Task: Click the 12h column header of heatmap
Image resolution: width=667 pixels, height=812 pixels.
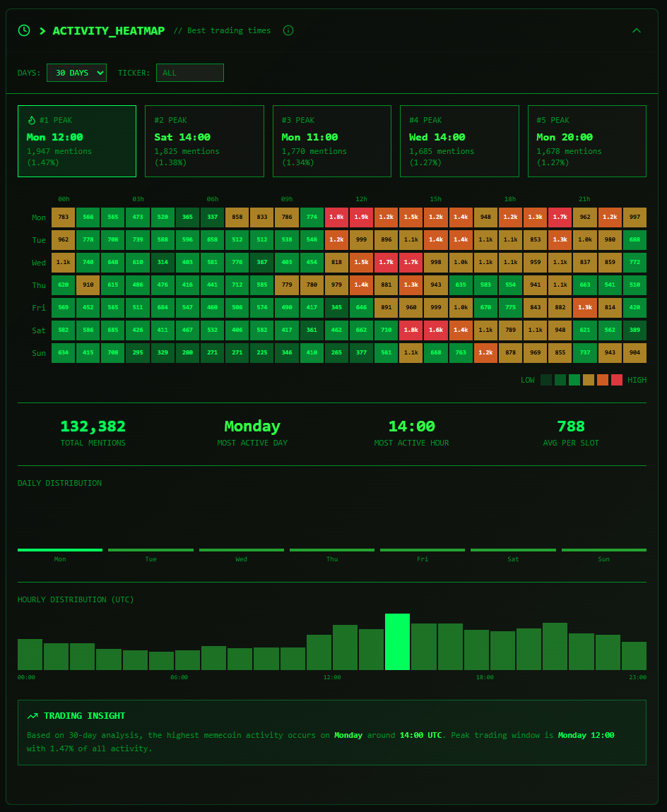Action: (x=361, y=199)
